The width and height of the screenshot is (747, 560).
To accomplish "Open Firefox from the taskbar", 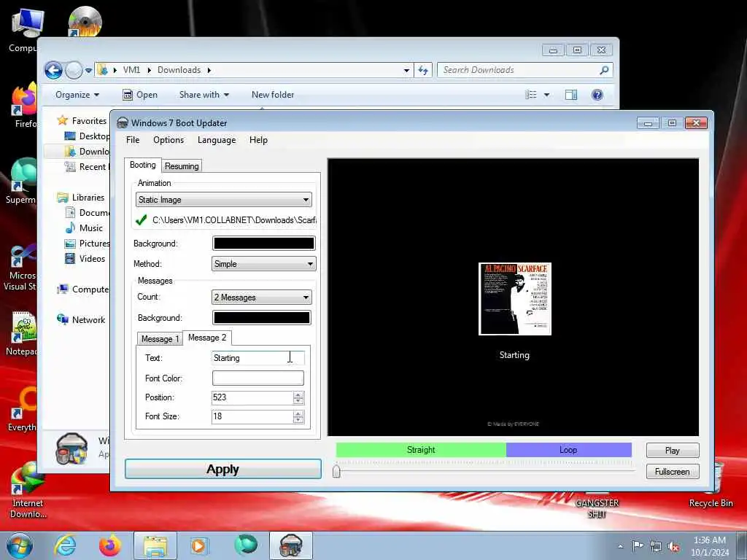I will tap(109, 545).
